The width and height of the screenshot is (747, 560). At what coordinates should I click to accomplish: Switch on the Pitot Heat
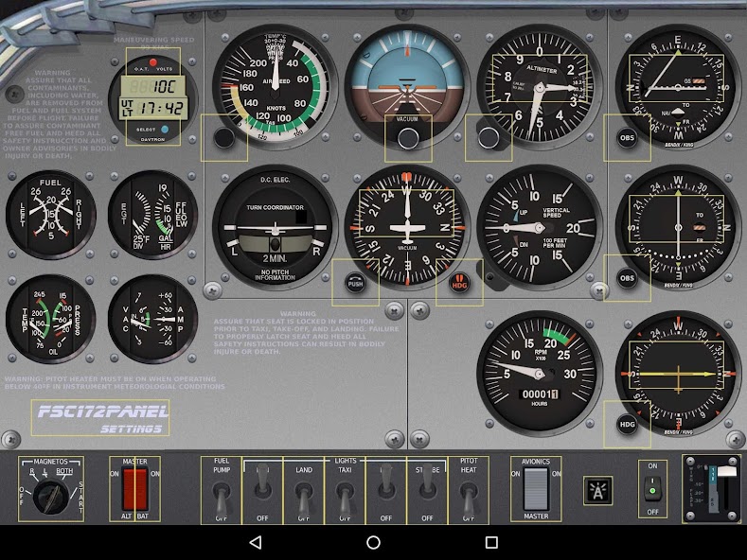(468, 493)
